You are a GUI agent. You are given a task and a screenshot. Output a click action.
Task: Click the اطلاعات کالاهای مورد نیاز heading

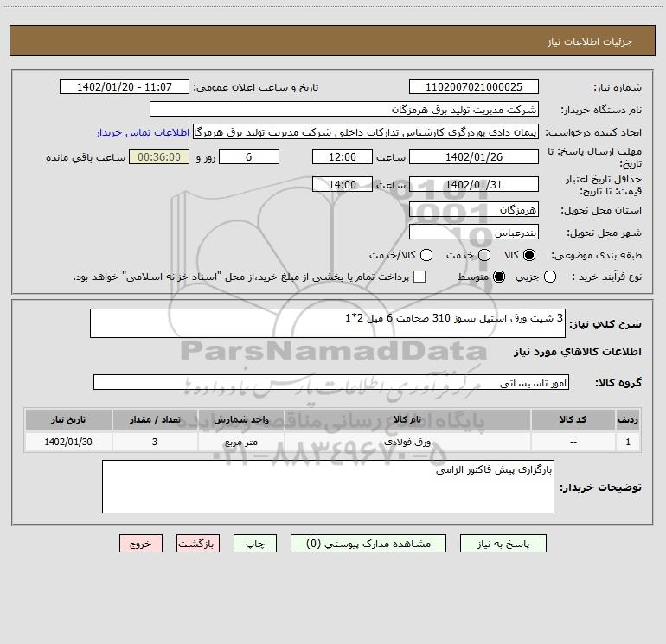click(x=578, y=352)
